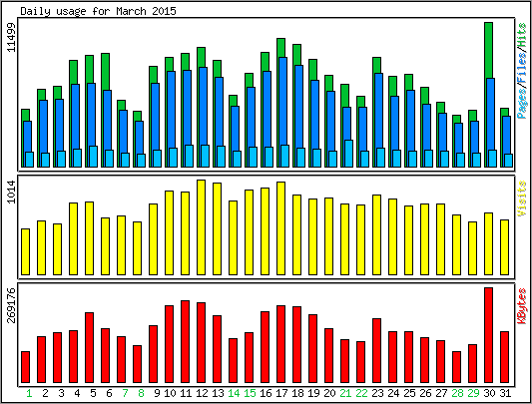Select day label 19 on the x-axis
Image resolution: width=532 pixels, height=404 pixels.
[313, 393]
